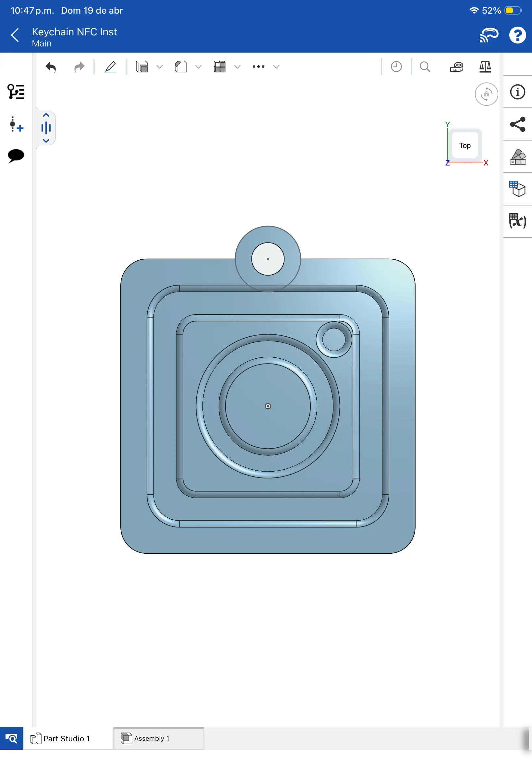Open the comments speech bubble
This screenshot has width=532, height=766.
16,156
